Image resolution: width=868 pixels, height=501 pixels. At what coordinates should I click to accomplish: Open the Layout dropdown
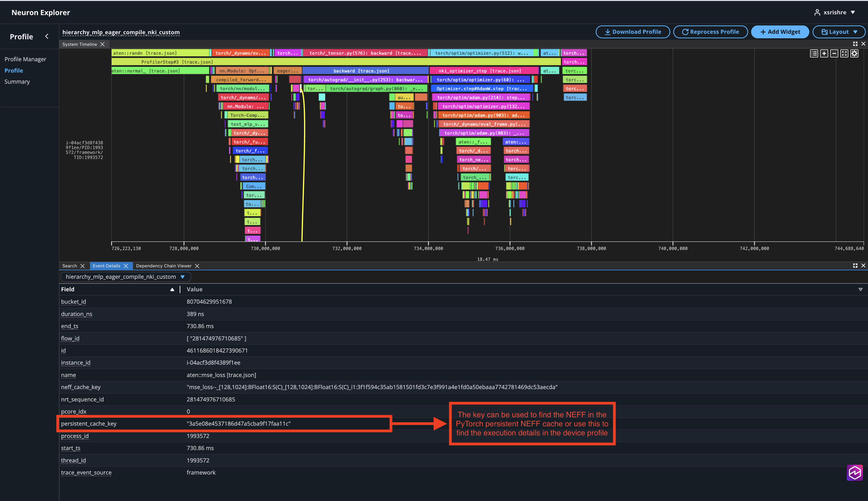(839, 32)
